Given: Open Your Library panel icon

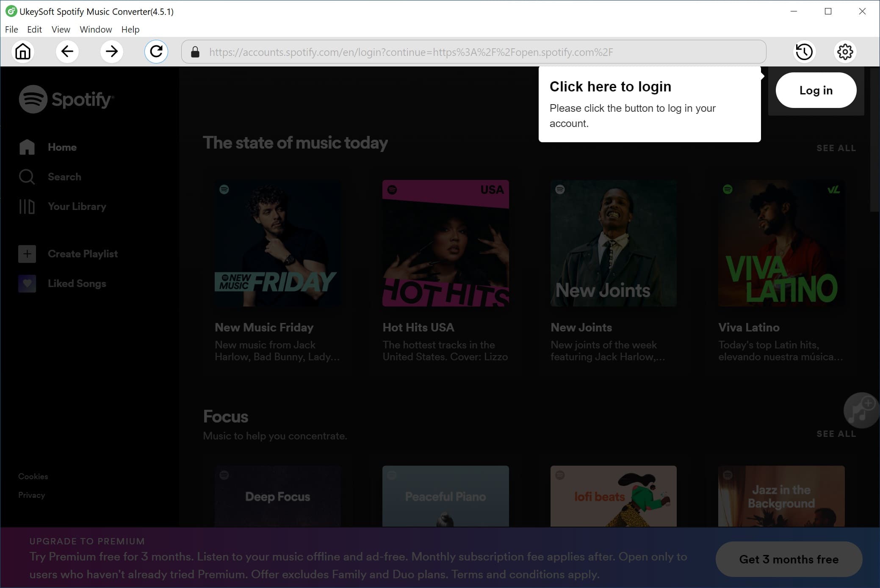Looking at the screenshot, I should tap(26, 206).
